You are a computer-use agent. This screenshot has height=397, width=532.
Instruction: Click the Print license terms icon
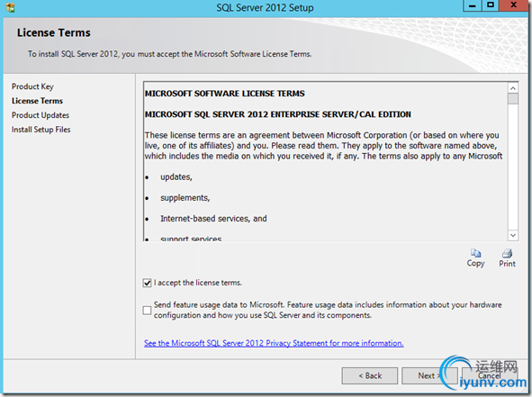(507, 253)
